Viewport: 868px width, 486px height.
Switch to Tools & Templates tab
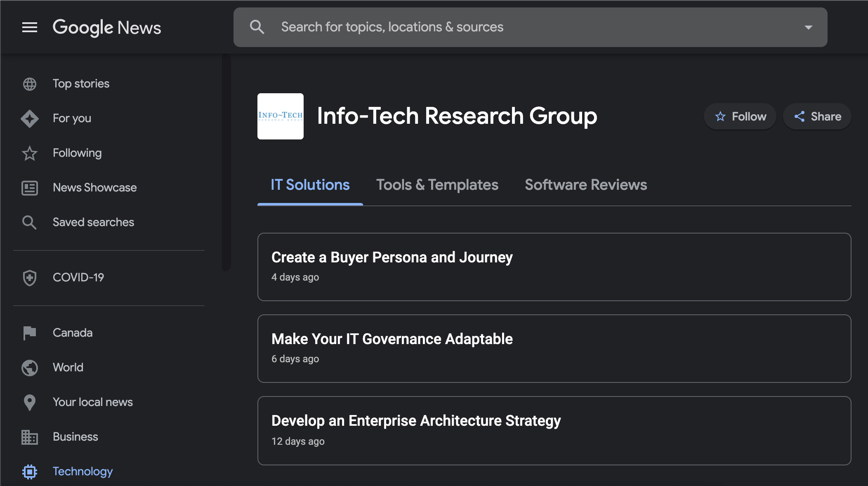point(437,185)
